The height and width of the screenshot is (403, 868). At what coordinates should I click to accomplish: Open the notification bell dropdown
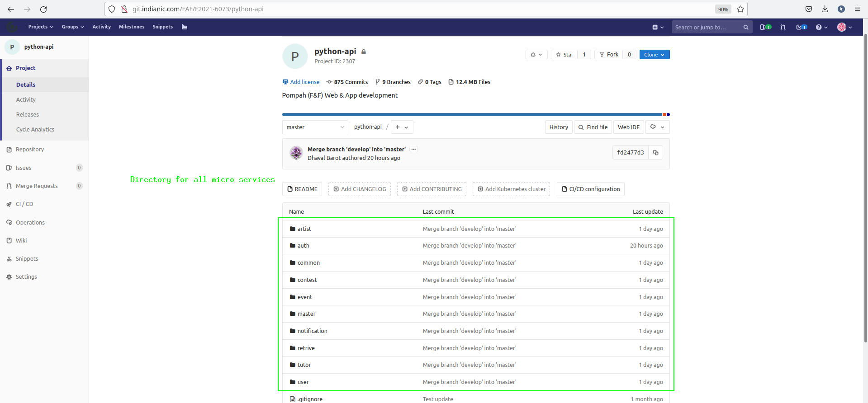pyautogui.click(x=536, y=55)
